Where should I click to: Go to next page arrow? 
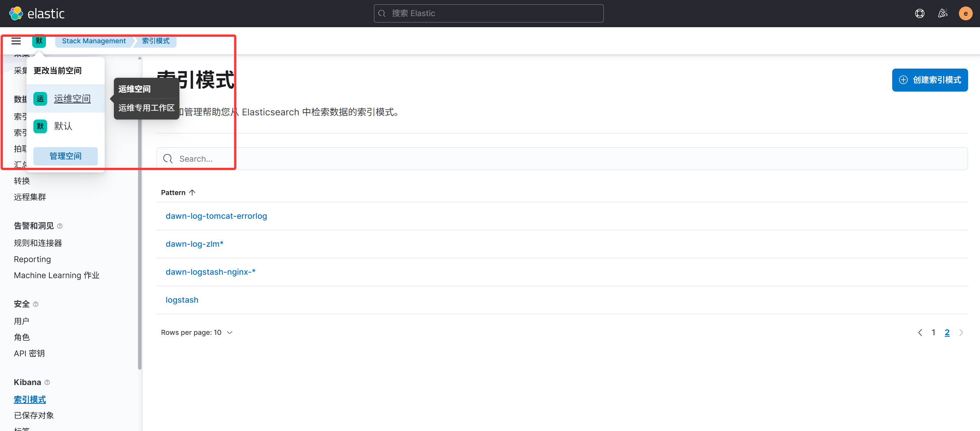pyautogui.click(x=961, y=333)
